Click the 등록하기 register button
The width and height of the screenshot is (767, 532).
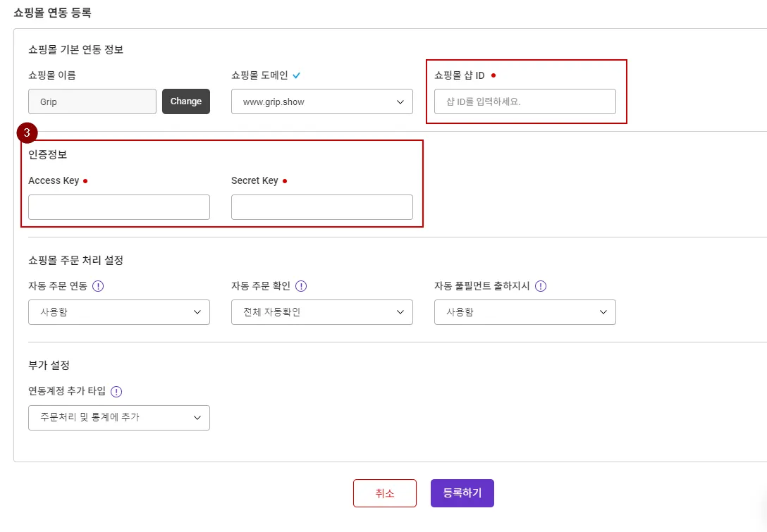(462, 493)
